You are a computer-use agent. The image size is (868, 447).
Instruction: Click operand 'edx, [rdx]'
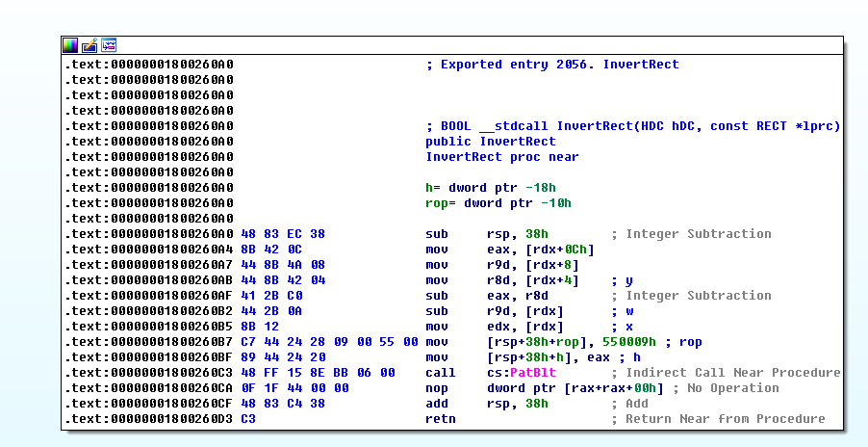[x=524, y=327]
